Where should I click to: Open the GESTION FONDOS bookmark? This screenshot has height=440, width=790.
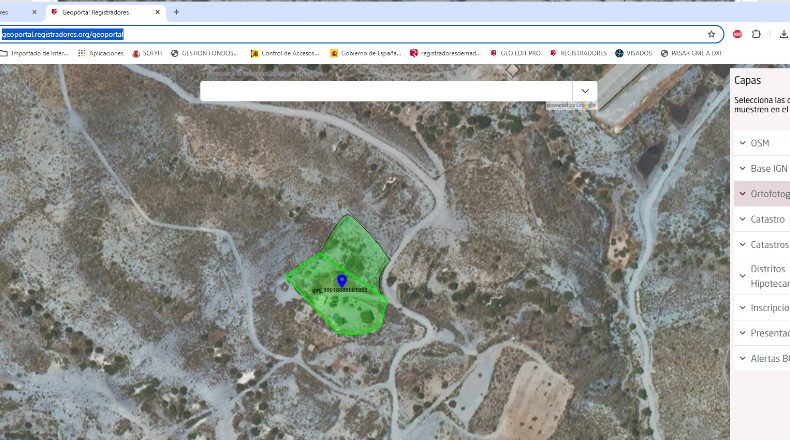(205, 53)
